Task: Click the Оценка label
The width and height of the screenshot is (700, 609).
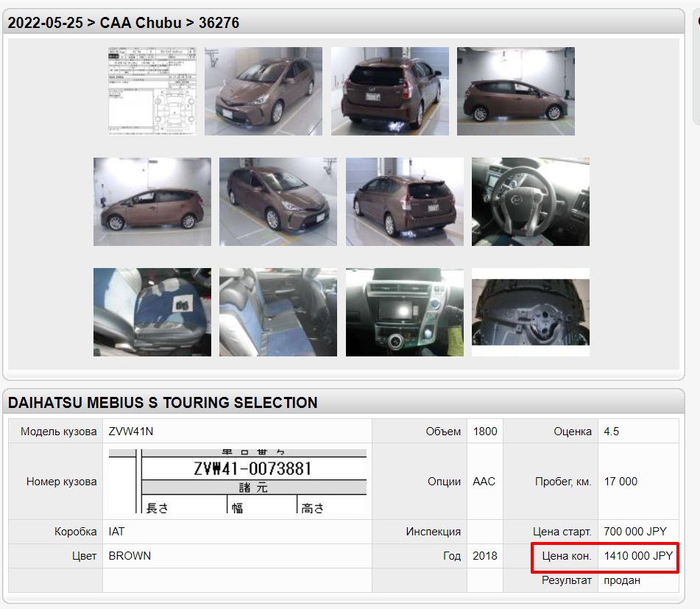Action: pyautogui.click(x=573, y=432)
